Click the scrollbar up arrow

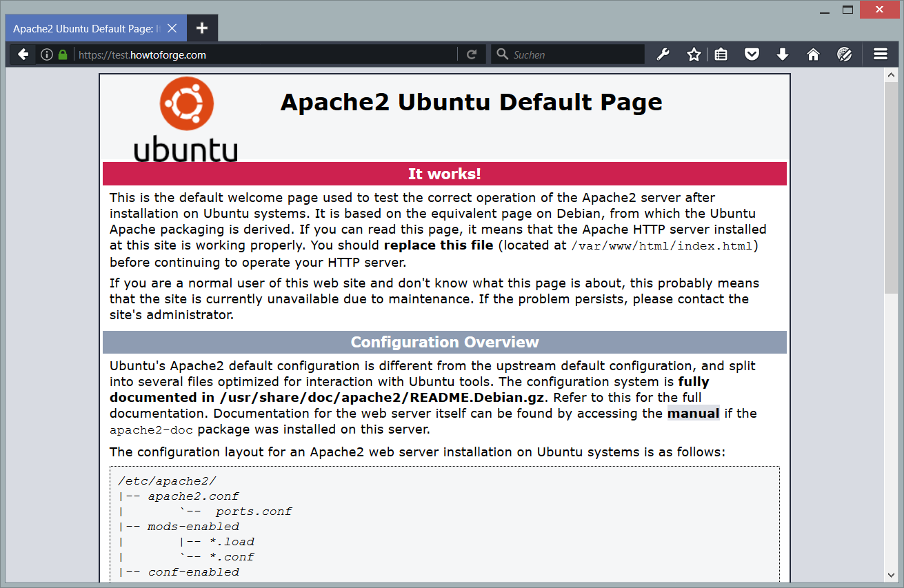pyautogui.click(x=890, y=74)
